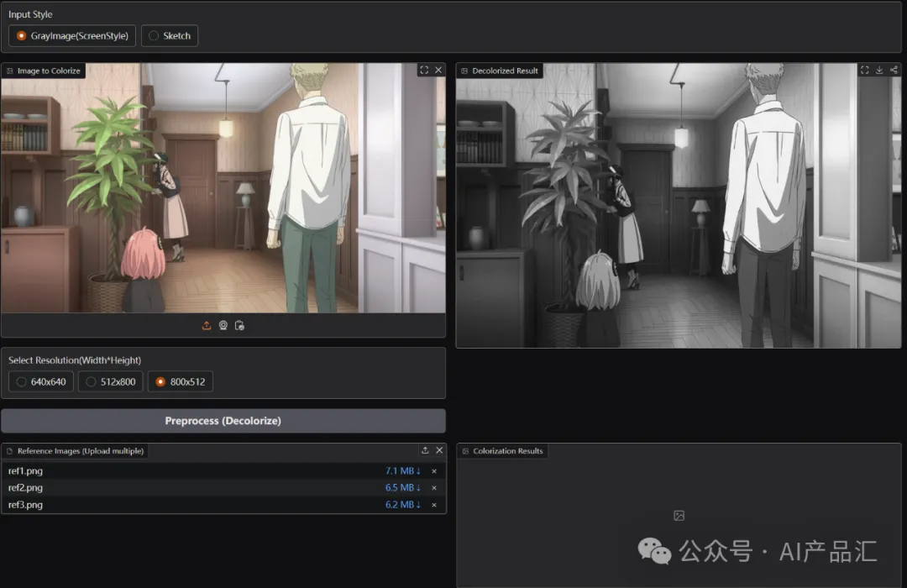The height and width of the screenshot is (588, 907).
Task: Upload more files to Reference Images
Action: click(425, 450)
